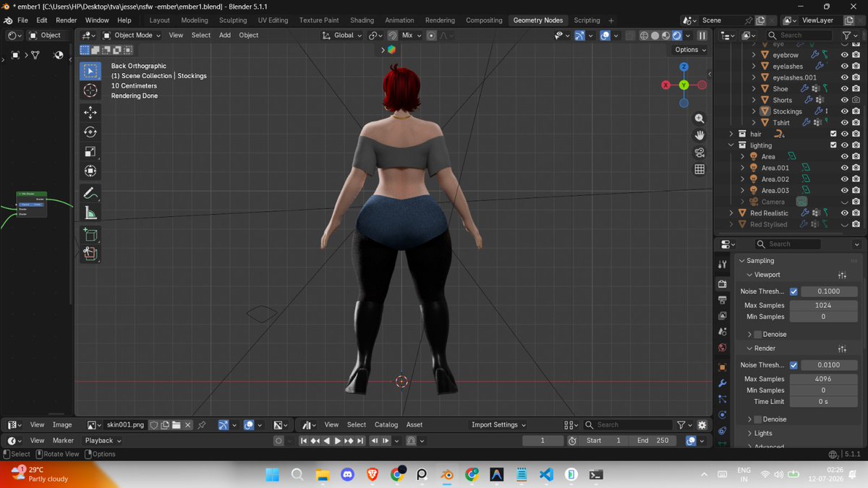Pause viewport render preview
The height and width of the screenshot is (488, 868).
[x=702, y=35]
